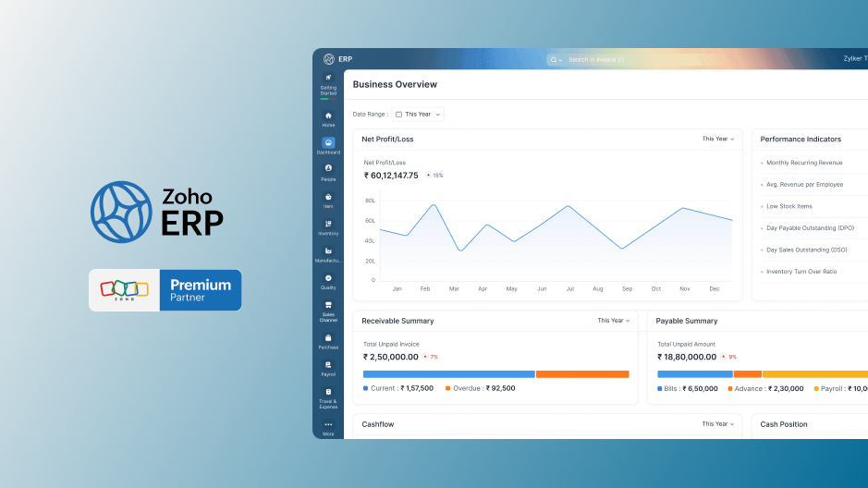This screenshot has width=868, height=488.
Task: Click the 7% receivable trend indicator
Action: (430, 357)
